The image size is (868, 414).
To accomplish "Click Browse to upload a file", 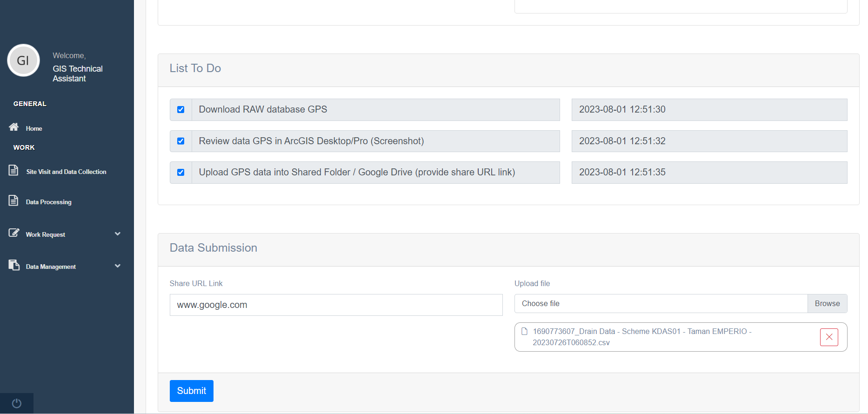I will [827, 303].
